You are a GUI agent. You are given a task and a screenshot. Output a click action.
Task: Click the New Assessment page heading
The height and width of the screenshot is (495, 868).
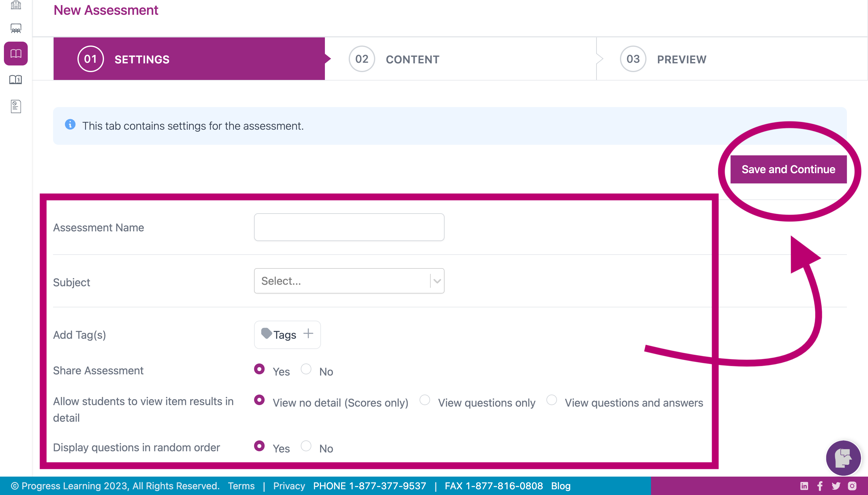point(106,10)
